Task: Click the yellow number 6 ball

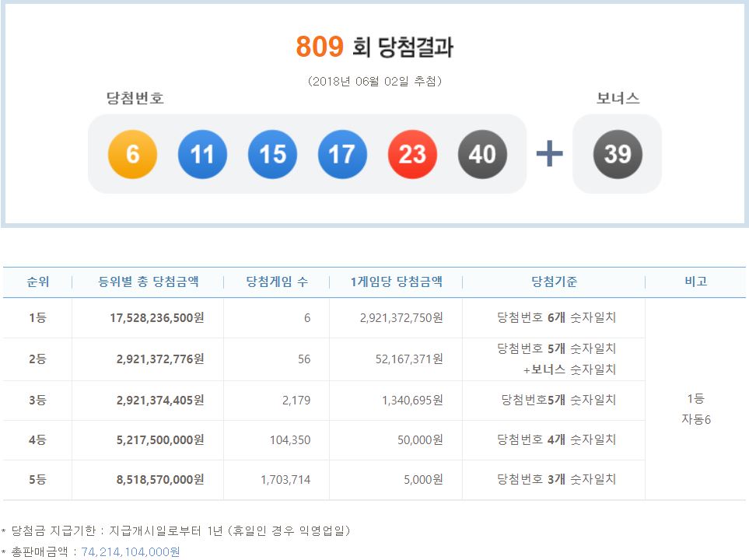Action: (132, 154)
